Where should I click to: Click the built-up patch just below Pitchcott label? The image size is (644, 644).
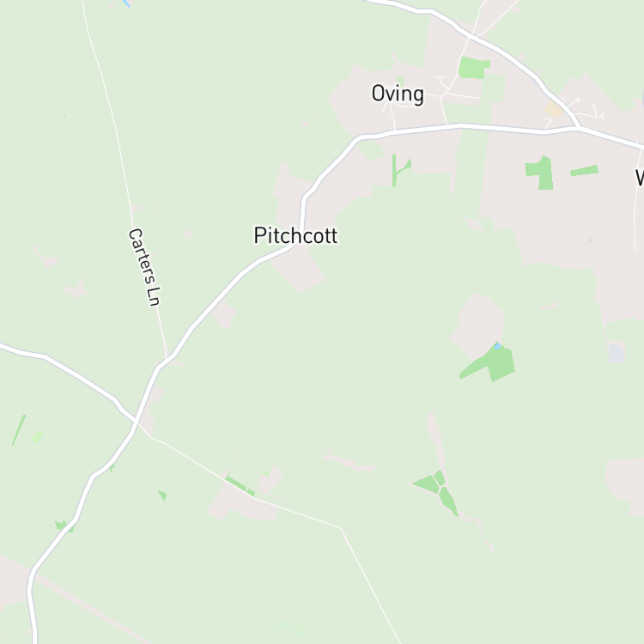pyautogui.click(x=299, y=270)
